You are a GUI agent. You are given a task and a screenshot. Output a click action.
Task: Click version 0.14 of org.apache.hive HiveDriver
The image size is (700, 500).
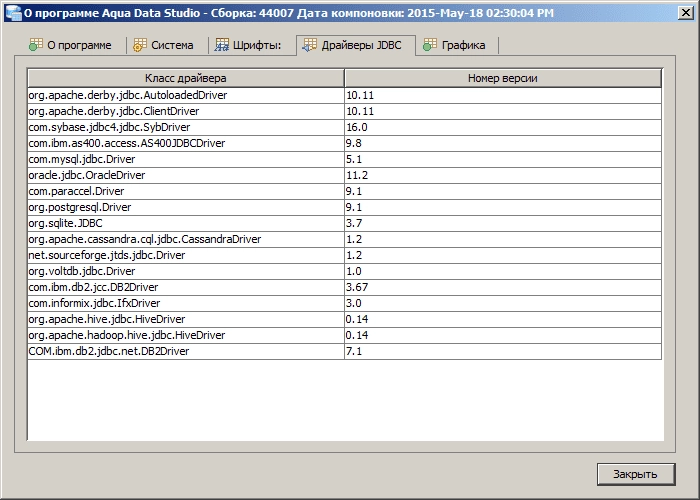(503, 320)
